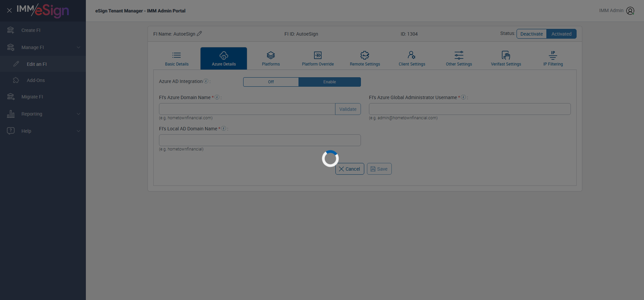Open Create FI in the sidebar
This screenshot has height=300, width=644.
(x=43, y=30)
